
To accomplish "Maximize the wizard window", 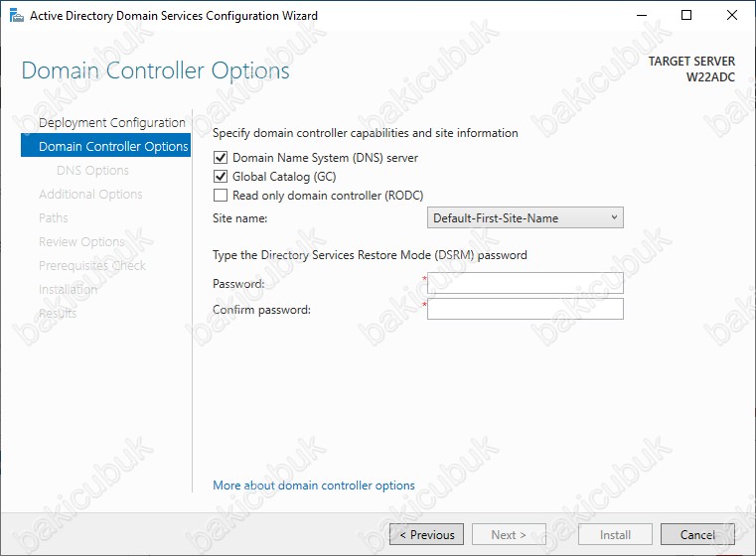I will click(686, 16).
